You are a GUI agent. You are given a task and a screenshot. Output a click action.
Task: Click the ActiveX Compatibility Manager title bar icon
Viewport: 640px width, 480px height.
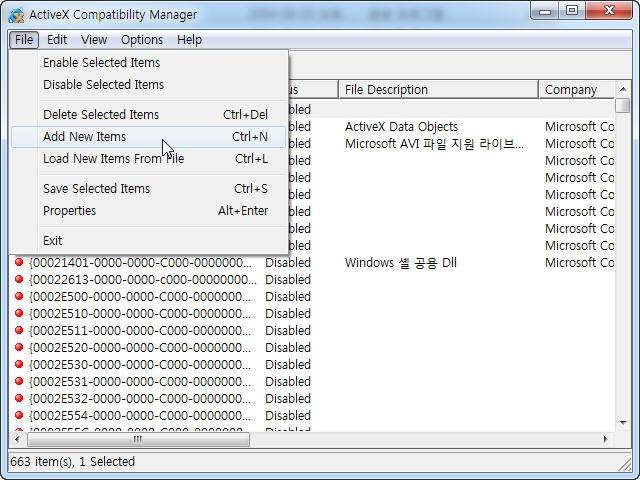click(x=16, y=15)
